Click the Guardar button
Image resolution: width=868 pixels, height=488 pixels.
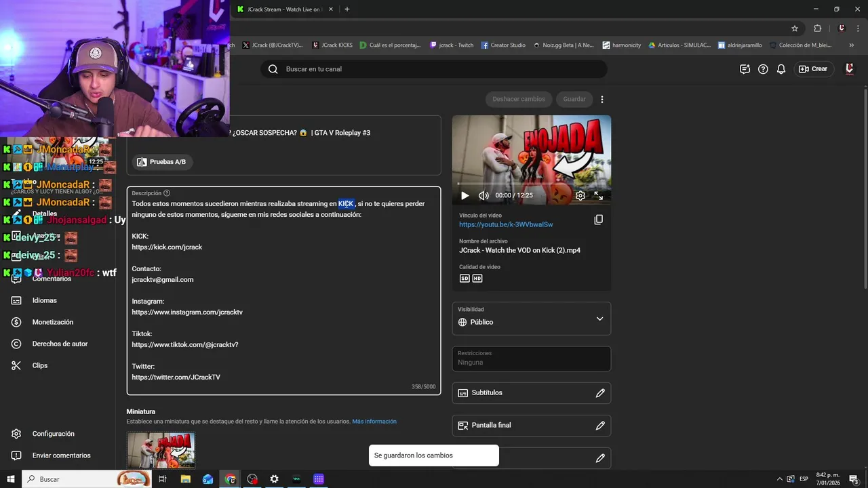coord(574,99)
